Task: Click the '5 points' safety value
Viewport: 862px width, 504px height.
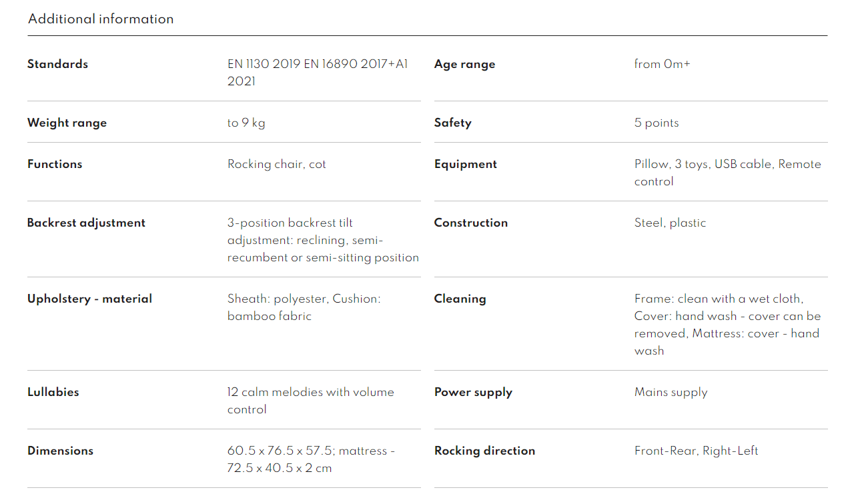Action: tap(656, 123)
